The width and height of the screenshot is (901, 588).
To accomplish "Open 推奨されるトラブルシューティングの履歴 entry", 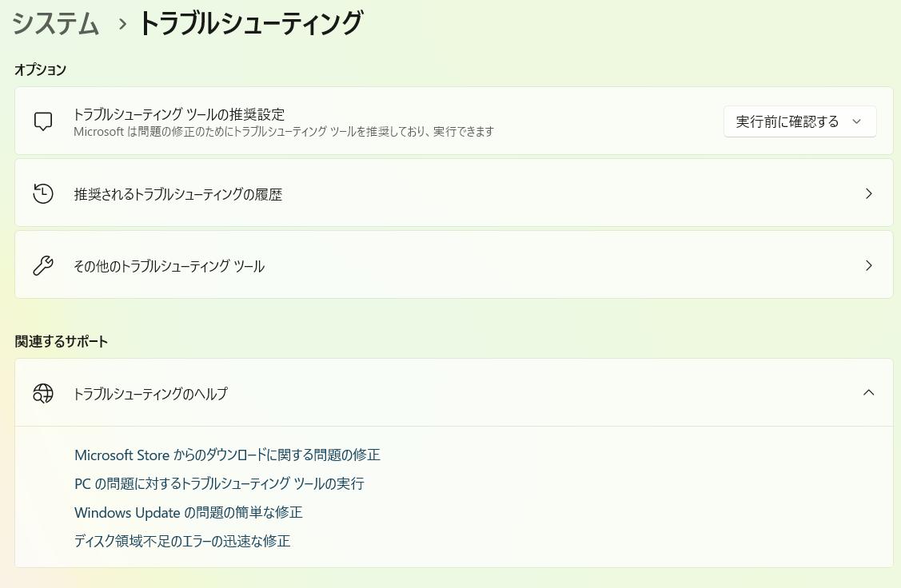I will click(x=178, y=194).
